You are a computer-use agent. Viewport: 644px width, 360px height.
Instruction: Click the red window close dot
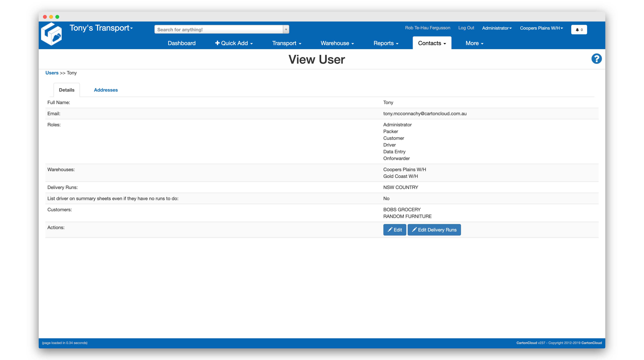click(45, 17)
